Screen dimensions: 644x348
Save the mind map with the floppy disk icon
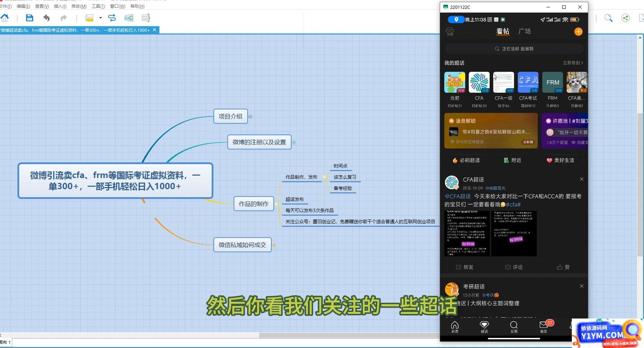coord(30,18)
